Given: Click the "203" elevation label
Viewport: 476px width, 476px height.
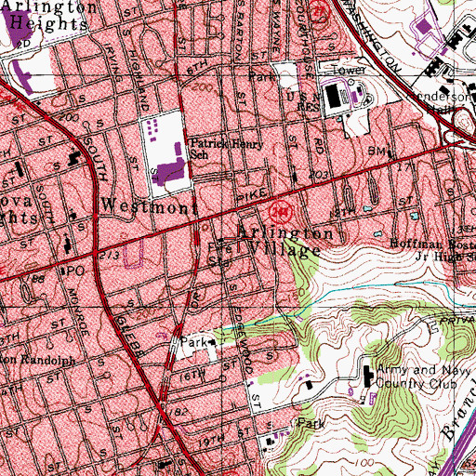Looking at the screenshot, I should (318, 175).
